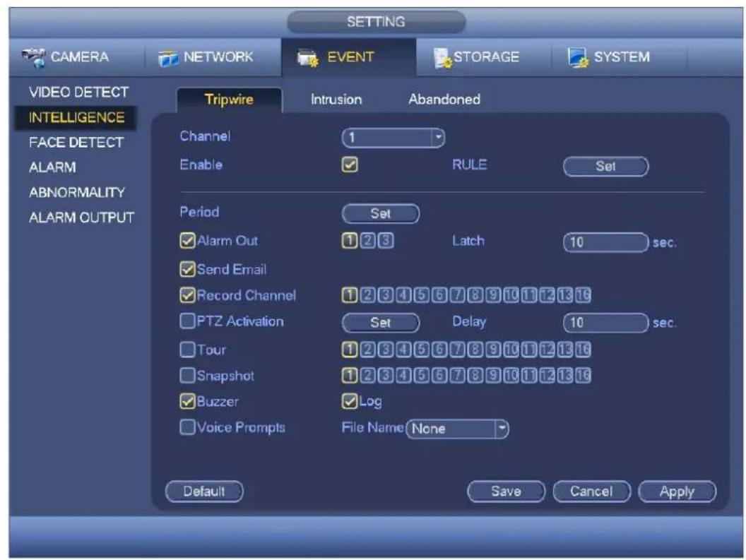The image size is (746, 560).
Task: Click the Save button
Action: [x=507, y=492]
